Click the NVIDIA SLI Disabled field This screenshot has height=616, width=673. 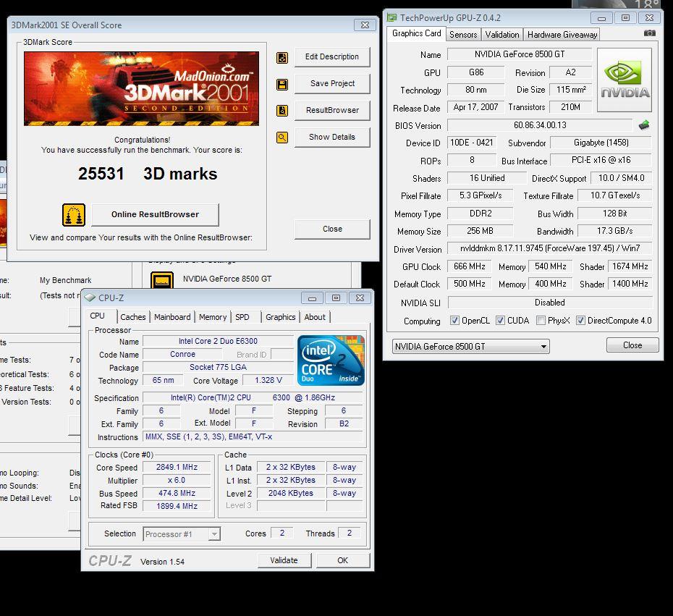(549, 302)
